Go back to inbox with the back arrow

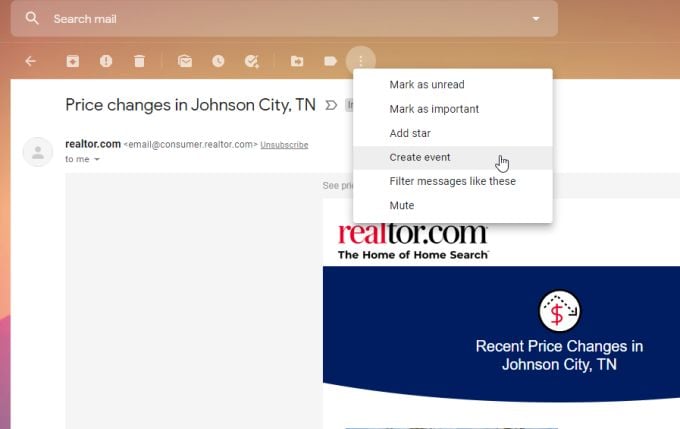pos(30,61)
